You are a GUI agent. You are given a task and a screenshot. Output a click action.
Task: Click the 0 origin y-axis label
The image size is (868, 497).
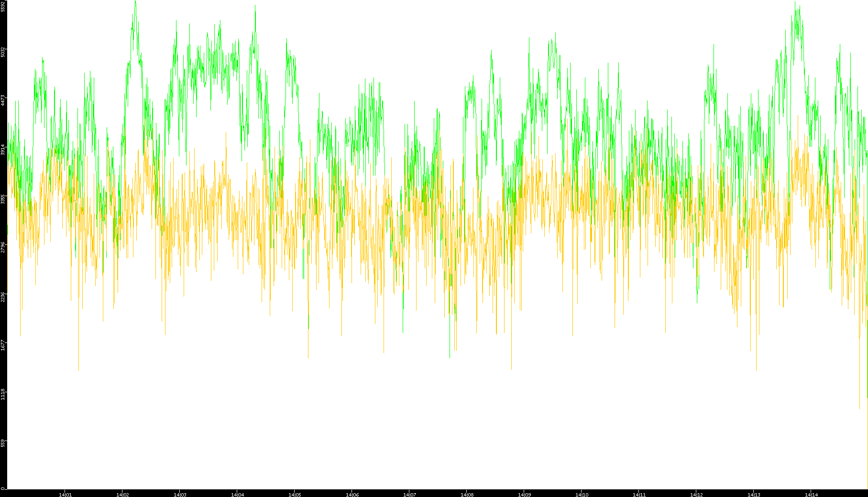tap(3, 488)
